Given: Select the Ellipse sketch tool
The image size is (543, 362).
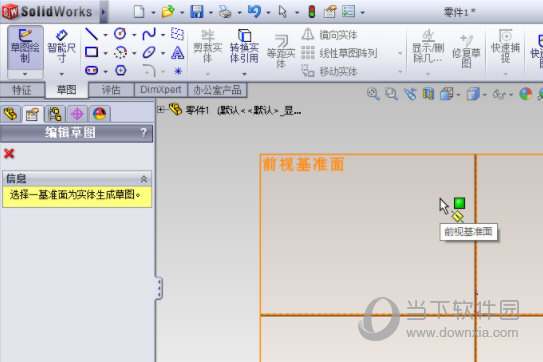Looking at the screenshot, I should pyautogui.click(x=149, y=52).
